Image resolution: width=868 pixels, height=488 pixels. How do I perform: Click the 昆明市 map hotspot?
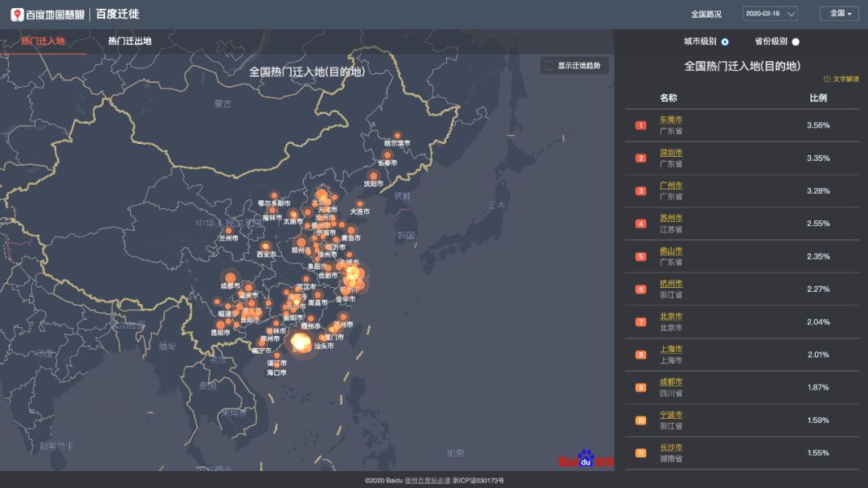coord(220,325)
